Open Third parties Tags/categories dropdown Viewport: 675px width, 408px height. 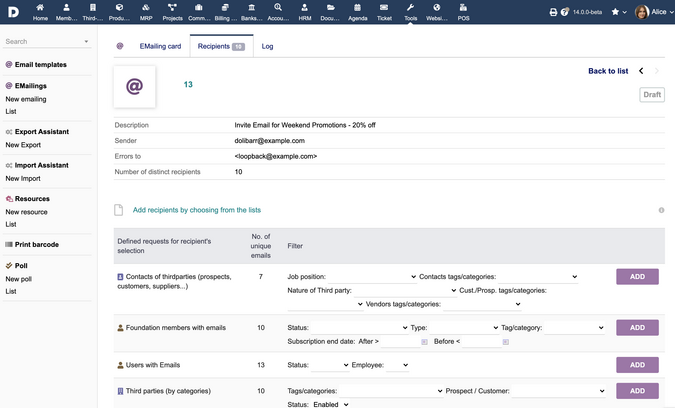[391, 391]
